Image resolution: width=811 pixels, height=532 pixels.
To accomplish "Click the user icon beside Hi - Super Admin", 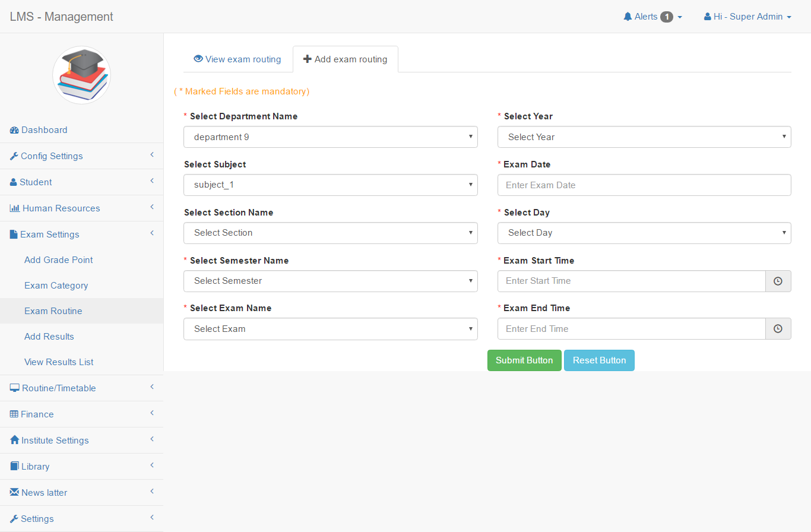I will tap(707, 16).
